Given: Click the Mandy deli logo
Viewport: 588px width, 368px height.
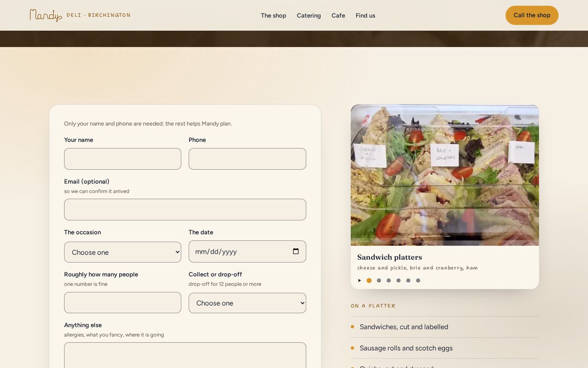Looking at the screenshot, I should (x=46, y=16).
